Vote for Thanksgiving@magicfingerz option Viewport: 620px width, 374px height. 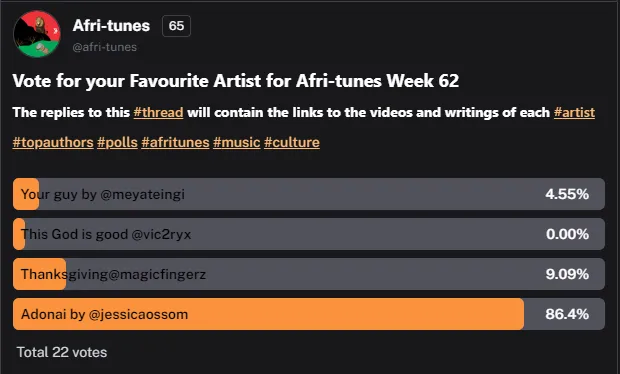click(x=309, y=274)
